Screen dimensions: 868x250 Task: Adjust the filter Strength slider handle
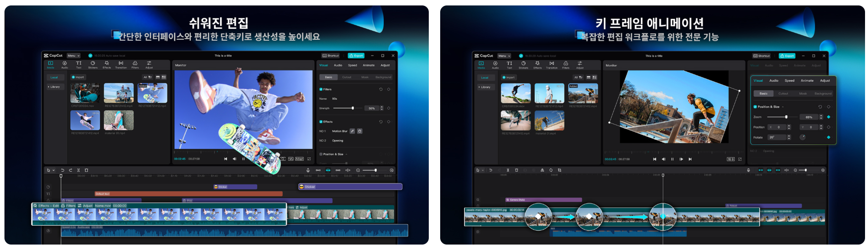[x=352, y=108]
